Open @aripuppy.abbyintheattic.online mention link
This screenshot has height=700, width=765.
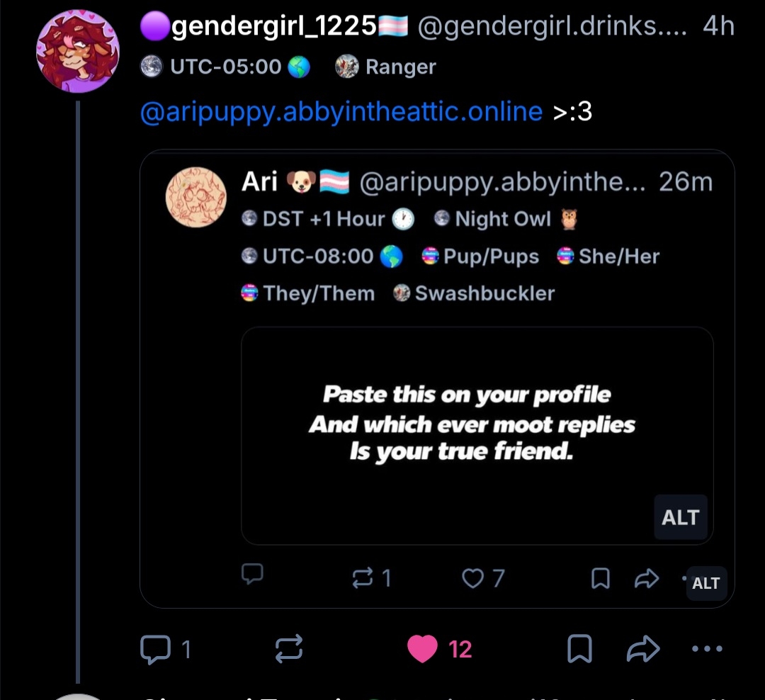[341, 111]
